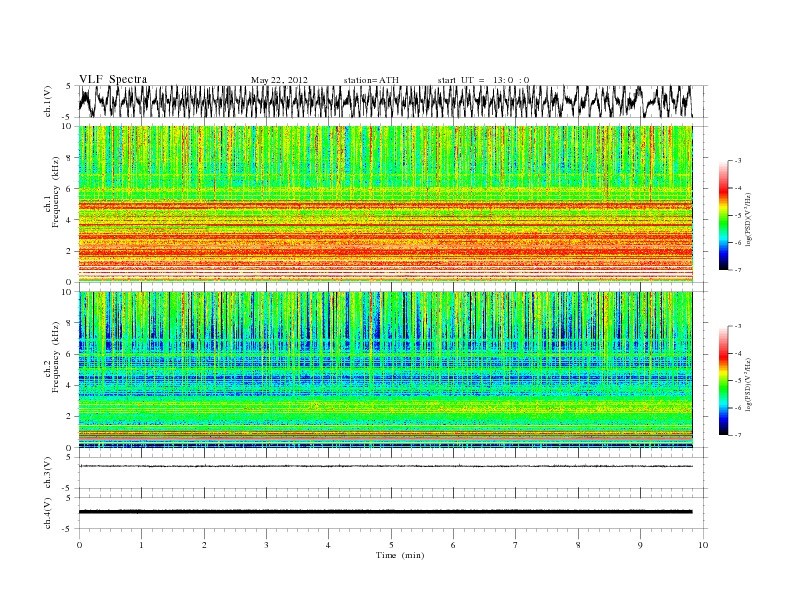Click the "station=ATH" header label
792x612 pixels.
coord(371,80)
